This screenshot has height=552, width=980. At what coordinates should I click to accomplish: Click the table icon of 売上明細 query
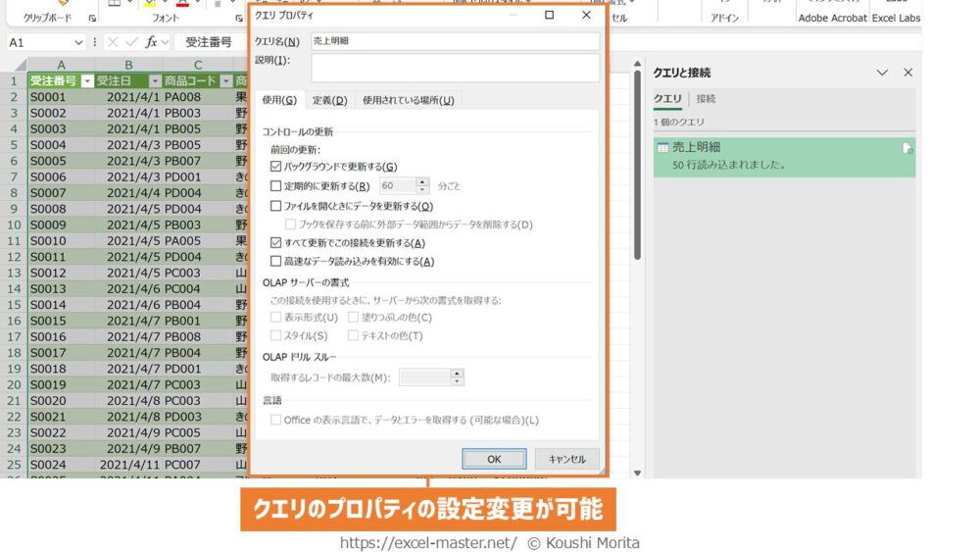[x=662, y=148]
